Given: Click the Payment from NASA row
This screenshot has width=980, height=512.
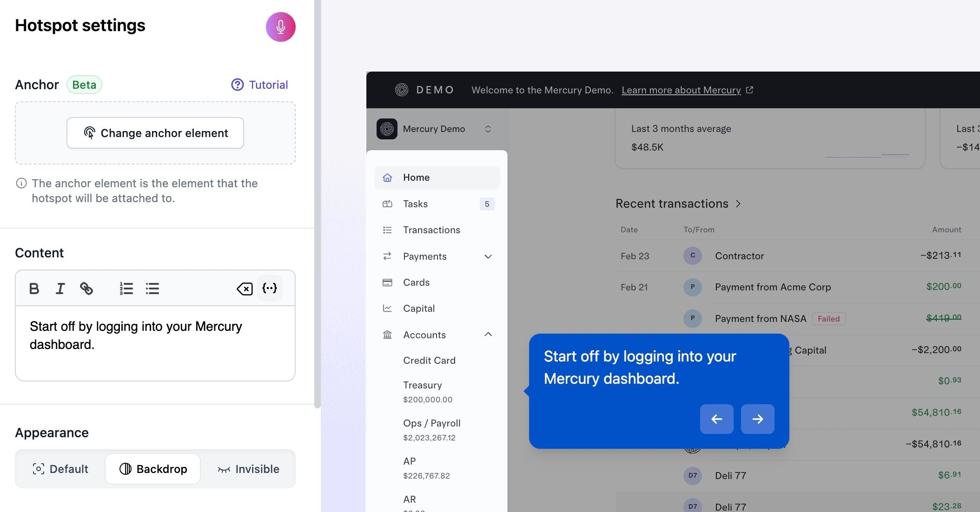Looking at the screenshot, I should click(797, 319).
